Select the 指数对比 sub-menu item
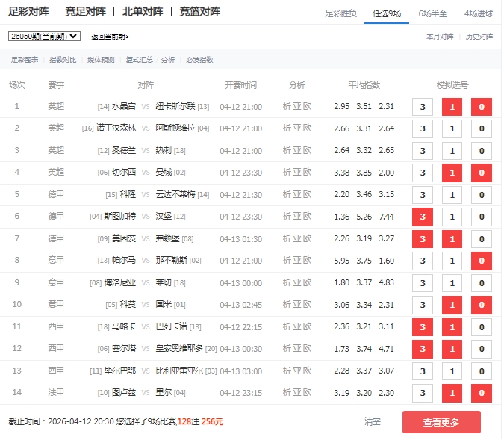Viewport: 504px width, 440px height. point(62,60)
